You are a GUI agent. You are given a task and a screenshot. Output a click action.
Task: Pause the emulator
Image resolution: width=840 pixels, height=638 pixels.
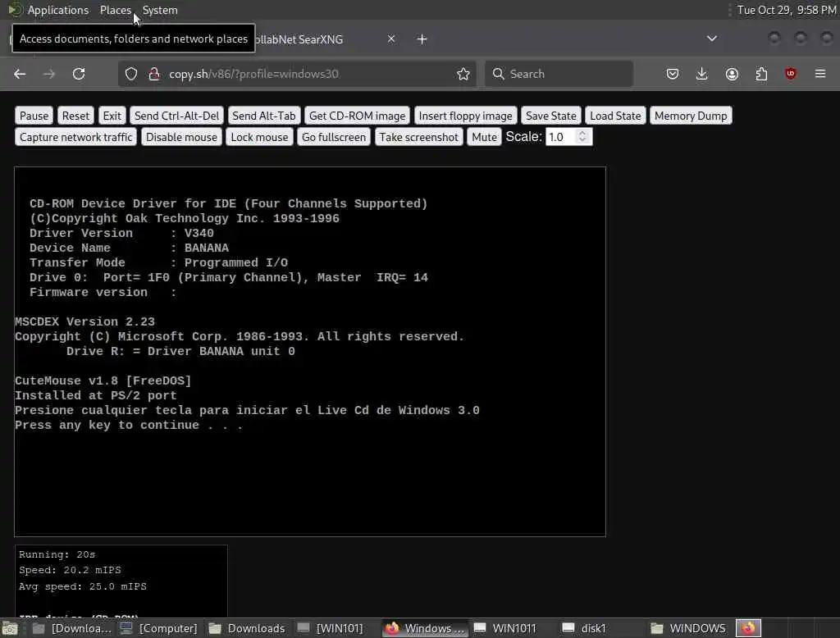pyautogui.click(x=34, y=116)
